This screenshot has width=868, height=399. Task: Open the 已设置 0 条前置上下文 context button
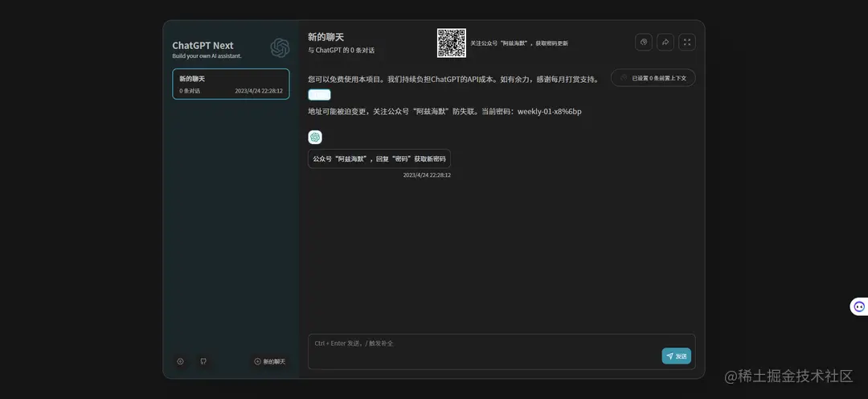(x=653, y=78)
